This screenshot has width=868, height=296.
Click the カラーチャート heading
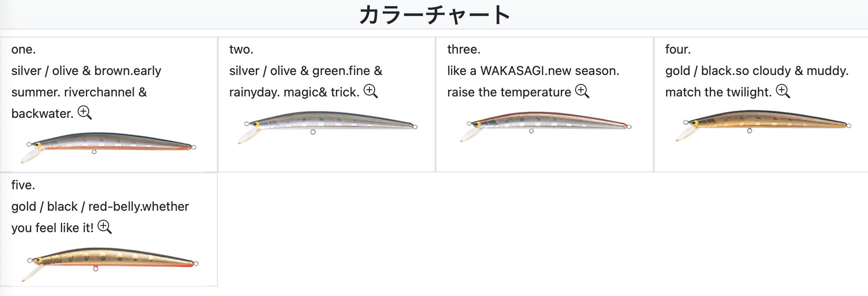click(434, 15)
